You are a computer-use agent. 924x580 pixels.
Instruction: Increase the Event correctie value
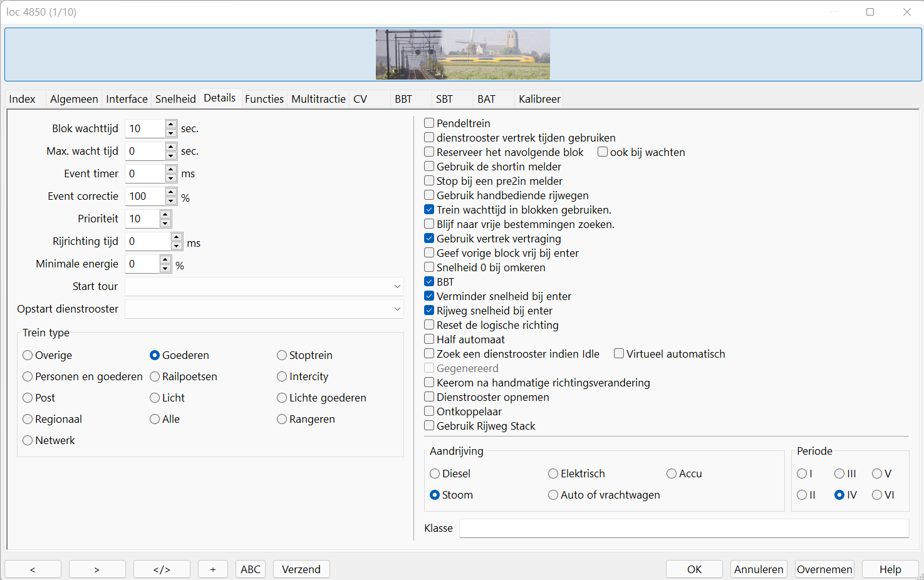tap(171, 192)
